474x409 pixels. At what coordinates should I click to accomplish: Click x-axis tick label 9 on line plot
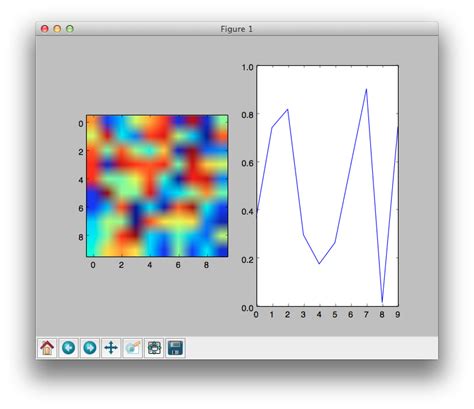point(397,314)
